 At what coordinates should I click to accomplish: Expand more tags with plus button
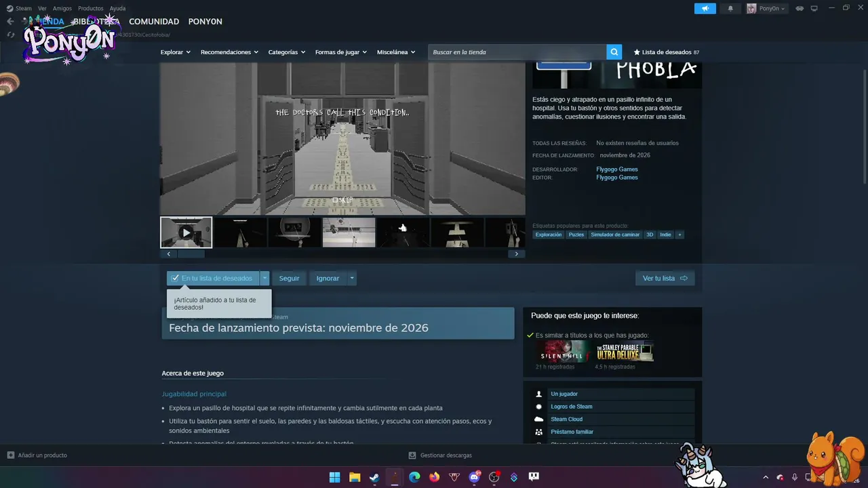tap(680, 235)
